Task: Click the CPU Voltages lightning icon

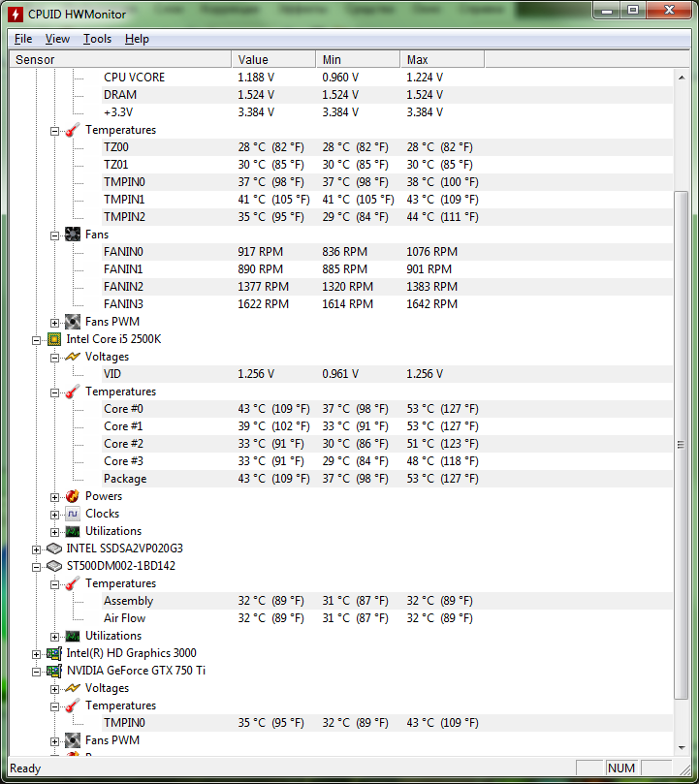Action: tap(73, 357)
